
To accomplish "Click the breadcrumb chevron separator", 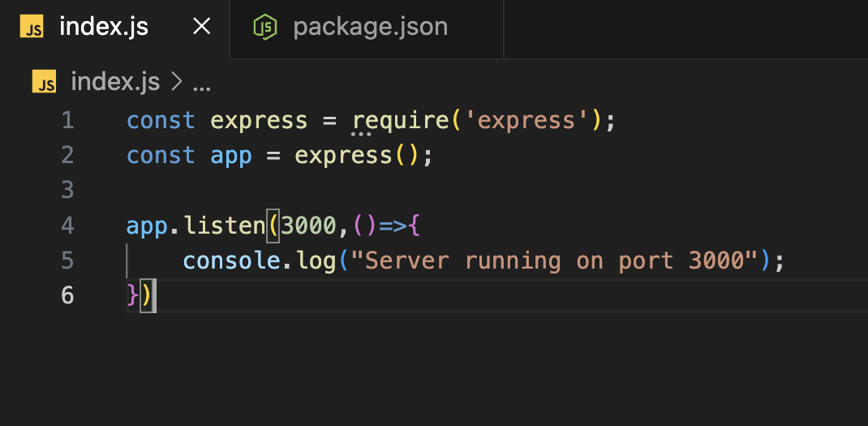I will click(x=176, y=82).
